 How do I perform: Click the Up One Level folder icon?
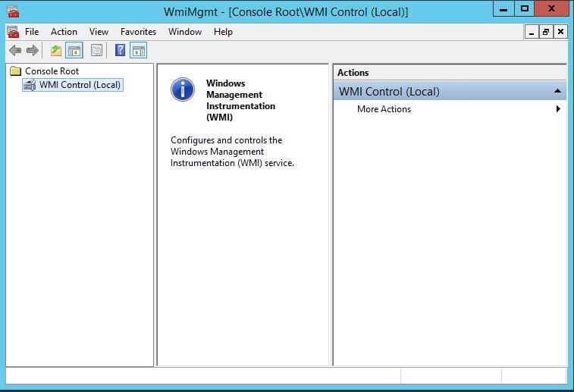point(56,50)
